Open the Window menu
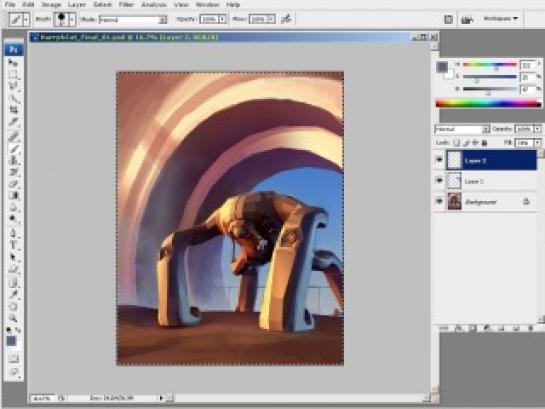The height and width of the screenshot is (409, 545). pyautogui.click(x=208, y=5)
